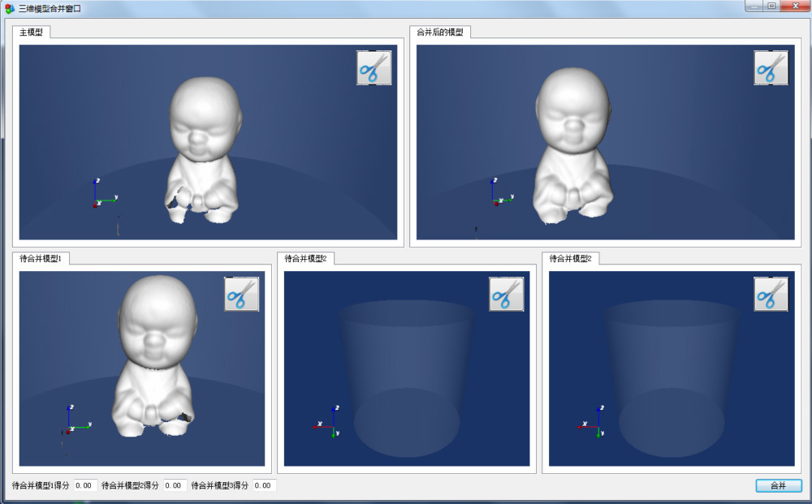
Task: Click the 三维模型合并窗口 title text
Action: (50, 8)
